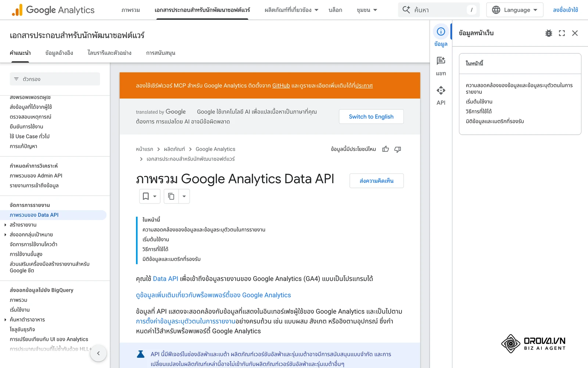Viewport: 588px width, 368px height.
Task: Click the Data API inline link
Action: click(165, 279)
